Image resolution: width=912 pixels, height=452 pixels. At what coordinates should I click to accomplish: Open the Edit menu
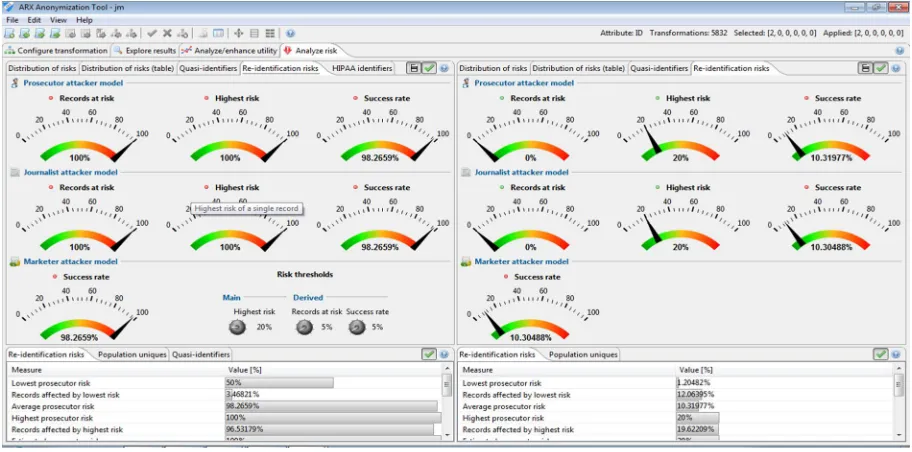coord(34,20)
